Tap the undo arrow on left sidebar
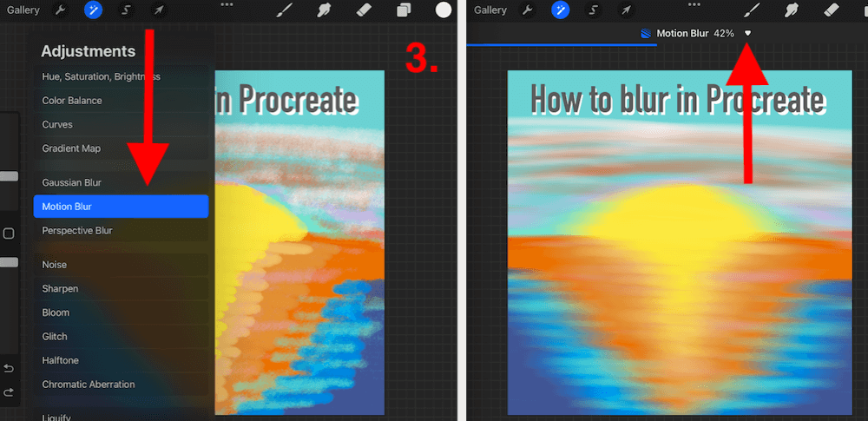 9,368
